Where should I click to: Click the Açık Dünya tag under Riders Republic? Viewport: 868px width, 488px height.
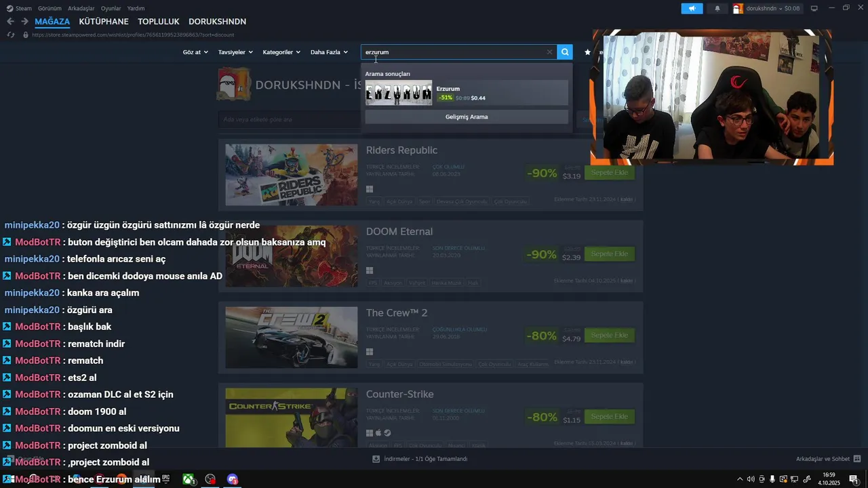coord(399,201)
